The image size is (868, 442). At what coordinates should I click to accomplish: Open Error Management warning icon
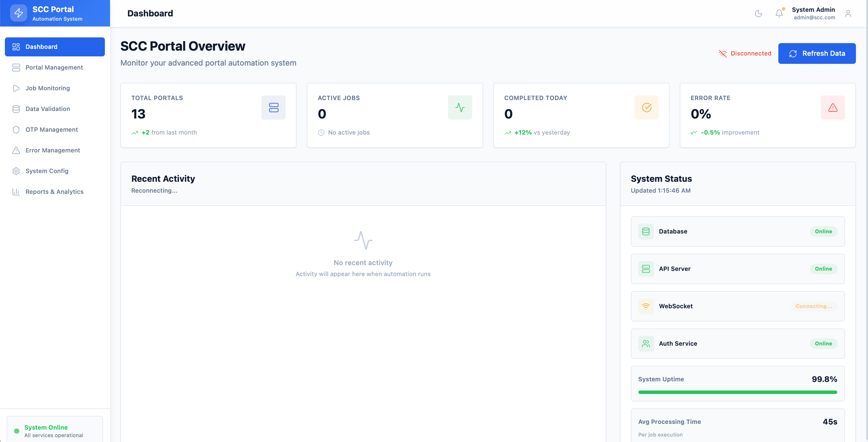point(16,150)
